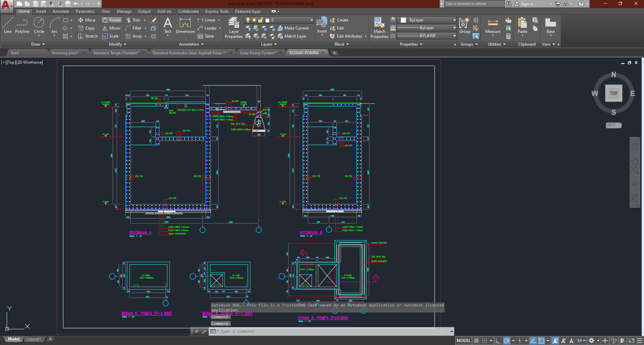Screen dimensions: 644x345
Task: Switch to Swiming pool drawing tab
Action: tap(65, 53)
